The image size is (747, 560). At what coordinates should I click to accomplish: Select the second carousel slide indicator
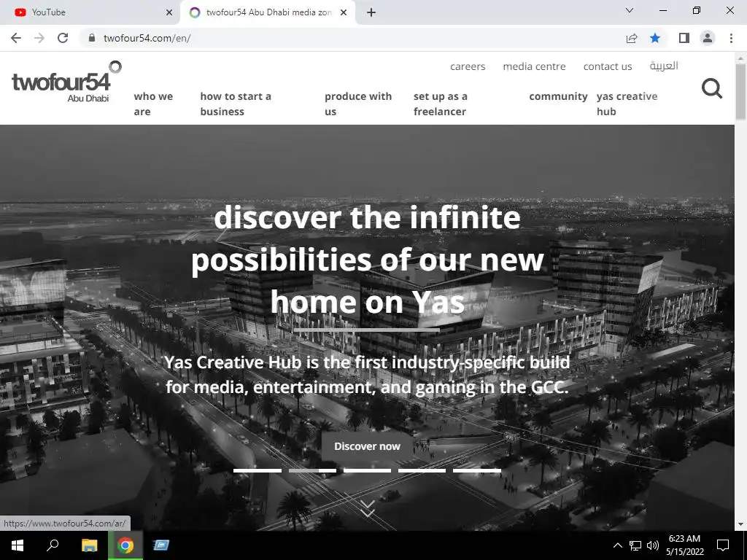point(312,470)
